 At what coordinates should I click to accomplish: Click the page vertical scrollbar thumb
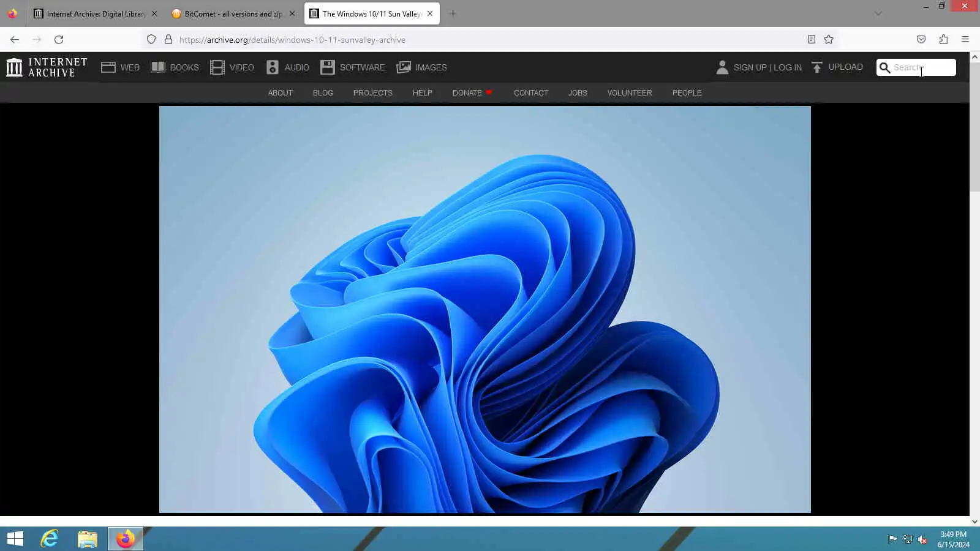974,127
